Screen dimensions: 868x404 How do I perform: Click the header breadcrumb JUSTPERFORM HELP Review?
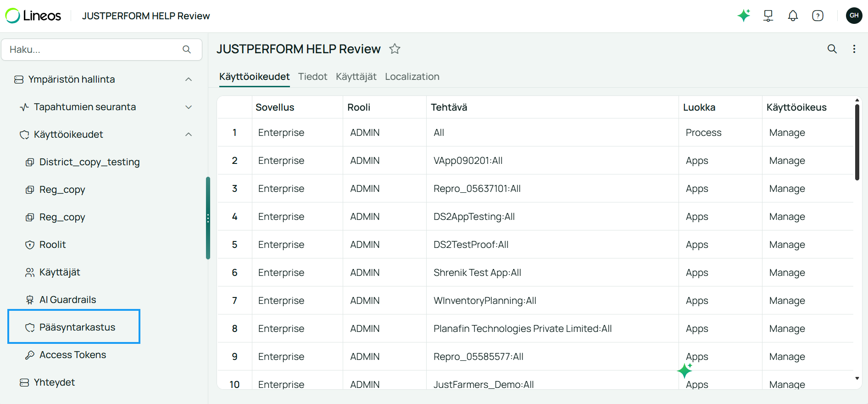pyautogui.click(x=146, y=16)
